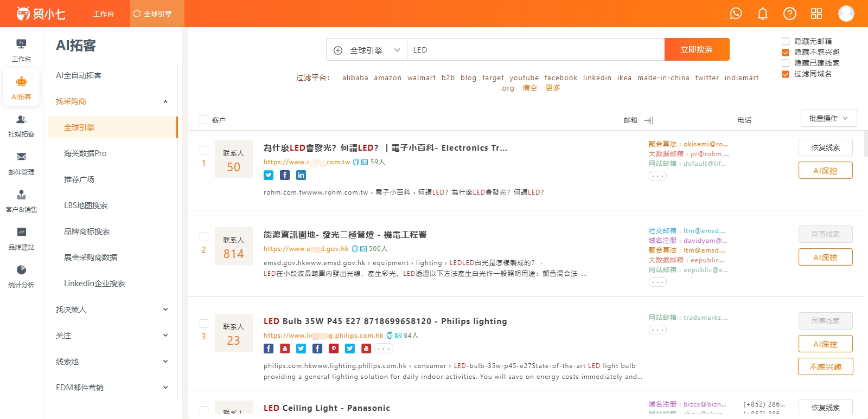Open 社媒拓客 in the sidebar
The width and height of the screenshot is (868, 419).
coord(21,126)
